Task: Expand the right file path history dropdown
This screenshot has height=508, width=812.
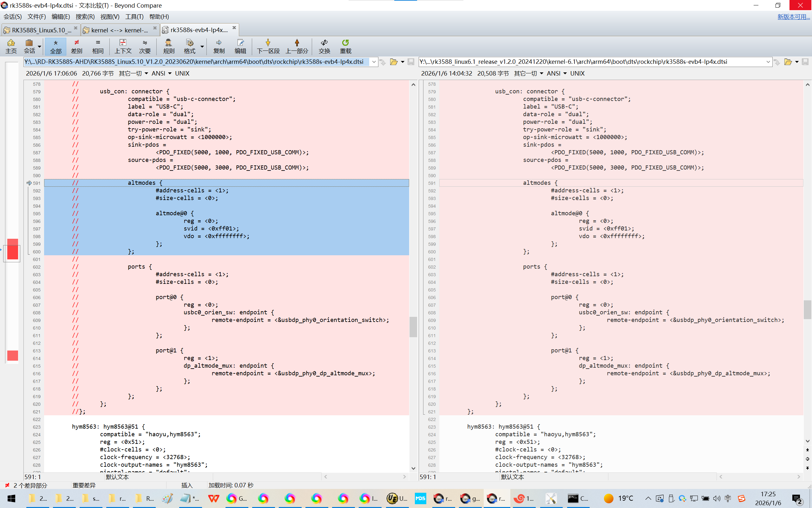Action: tap(768, 62)
